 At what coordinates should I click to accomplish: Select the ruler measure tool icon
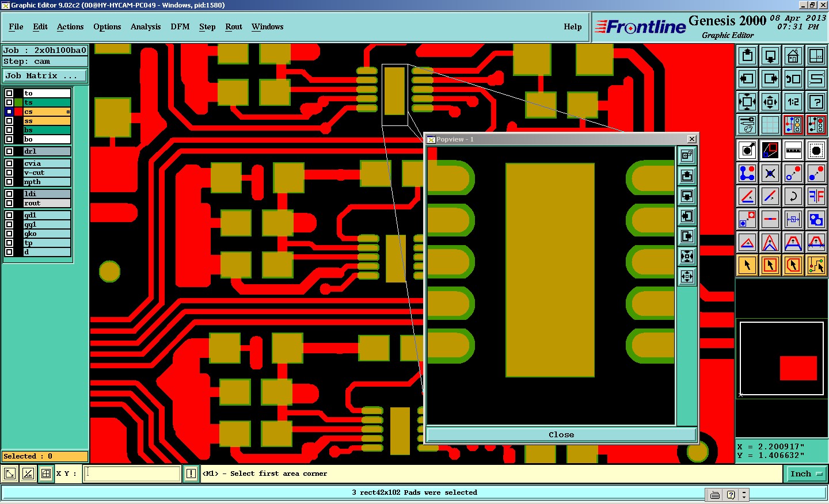(793, 150)
